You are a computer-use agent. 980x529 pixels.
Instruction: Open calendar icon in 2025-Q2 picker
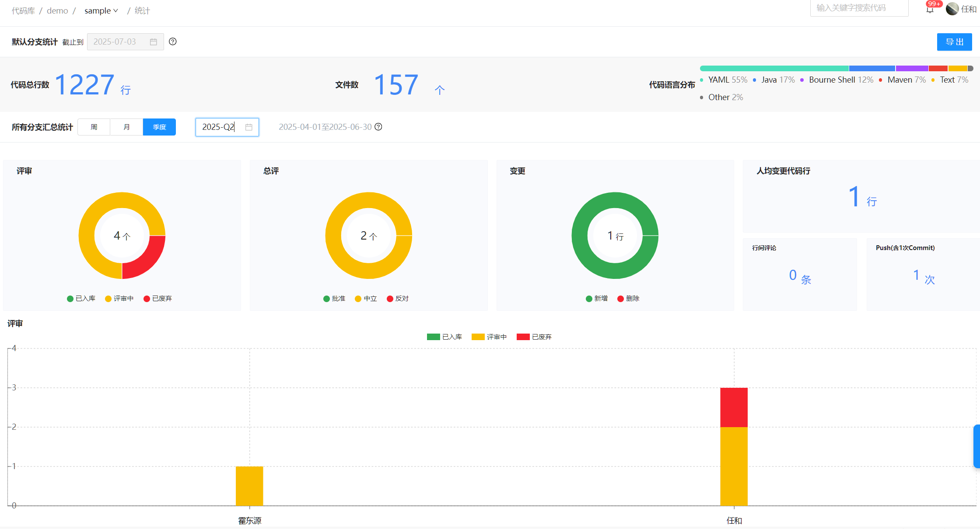click(x=249, y=127)
